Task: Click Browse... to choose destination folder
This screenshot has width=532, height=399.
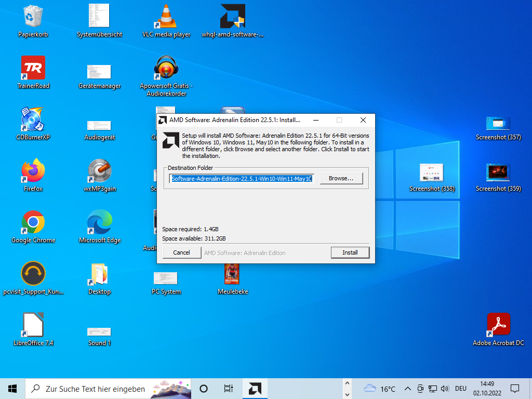Action: 341,178
